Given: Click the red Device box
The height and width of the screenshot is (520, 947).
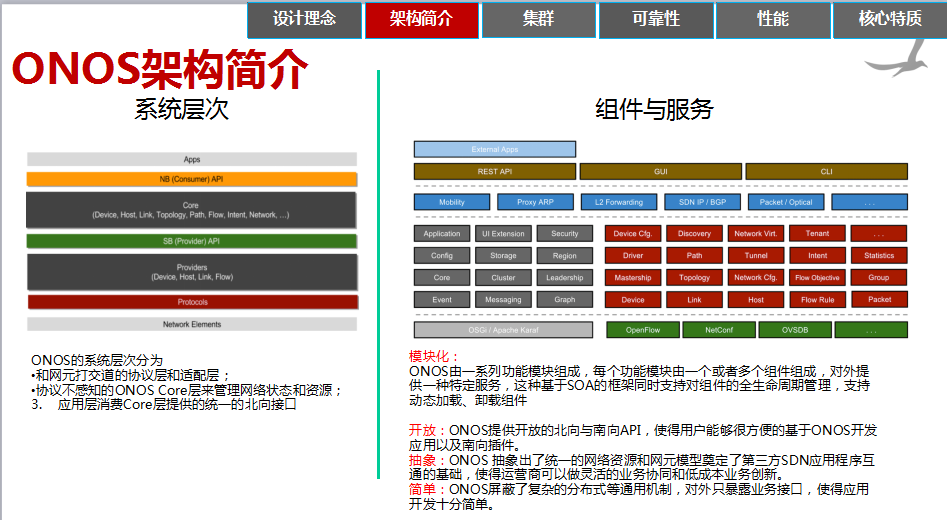Looking at the screenshot, I should tap(633, 300).
